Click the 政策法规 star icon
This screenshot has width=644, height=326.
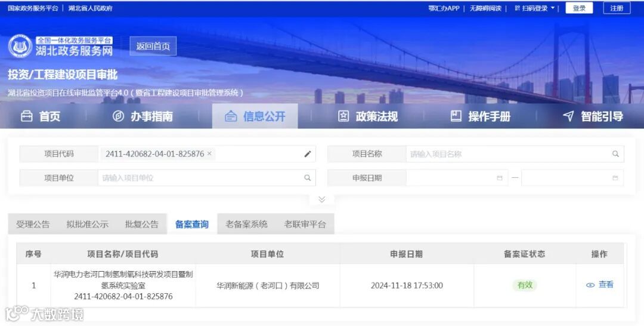point(343,116)
